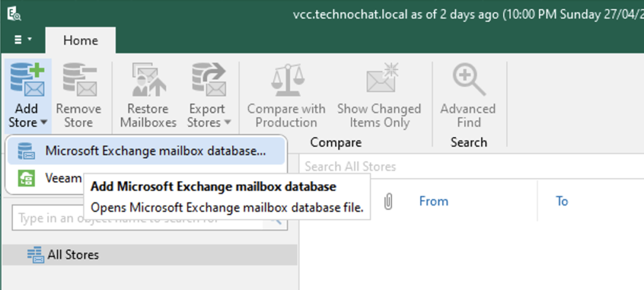The image size is (644, 290).
Task: Click the Add Store ribbon icon
Action: tap(26, 81)
